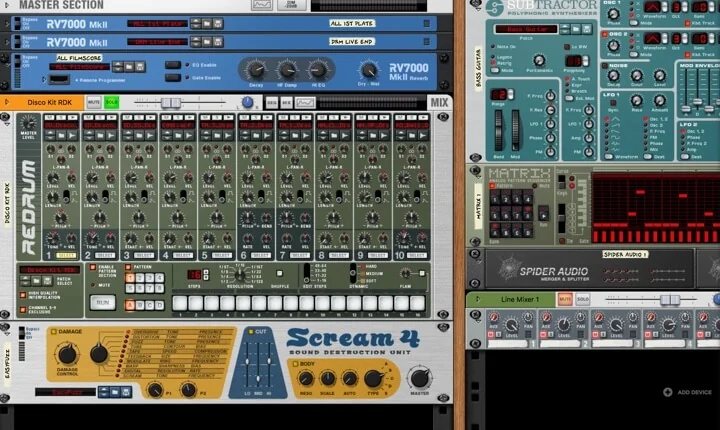The image size is (720, 430).
Task: Open patch browser on All 1st Plate RV7000
Action: (x=207, y=23)
